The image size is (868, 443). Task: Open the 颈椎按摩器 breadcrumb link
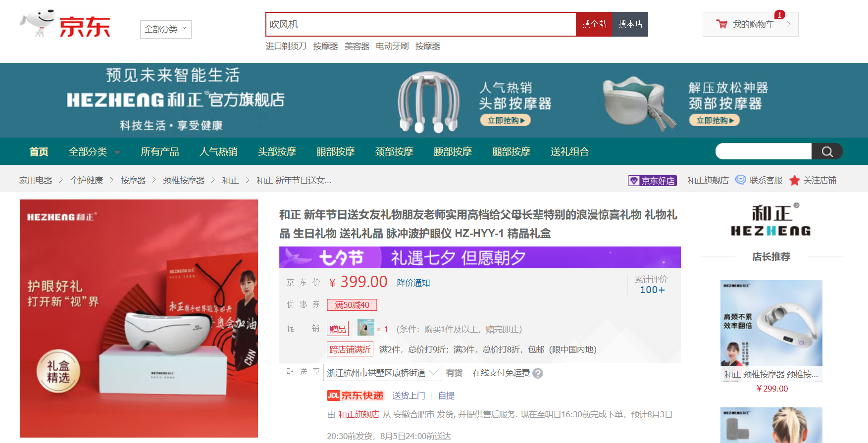[184, 181]
